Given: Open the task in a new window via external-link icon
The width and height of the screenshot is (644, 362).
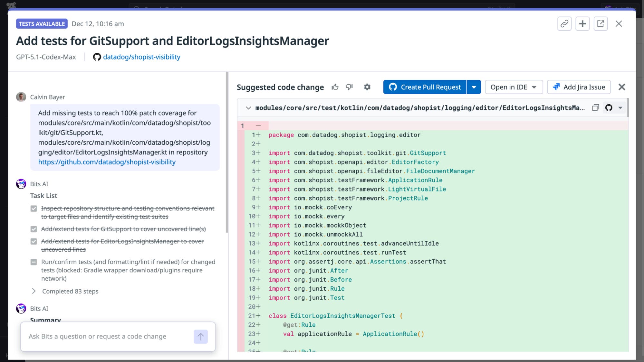Looking at the screenshot, I should (x=601, y=23).
